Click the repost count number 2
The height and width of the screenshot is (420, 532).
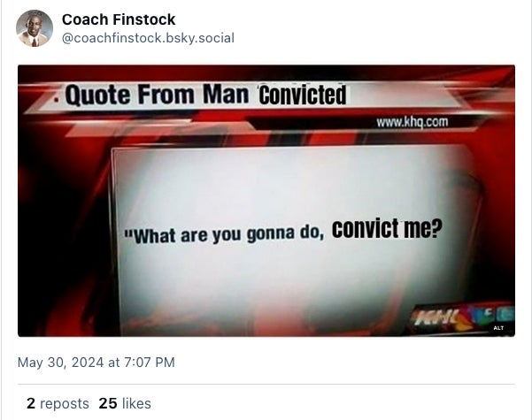point(31,403)
